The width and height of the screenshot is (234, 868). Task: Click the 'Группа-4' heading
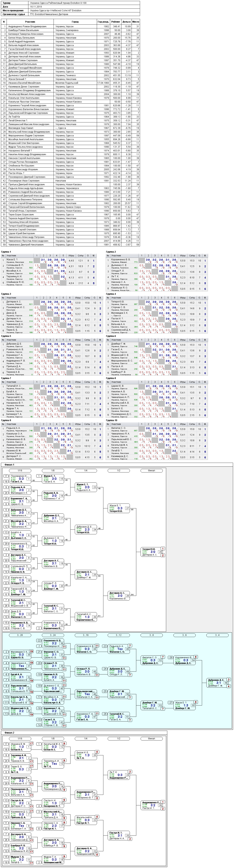click(x=111, y=294)
